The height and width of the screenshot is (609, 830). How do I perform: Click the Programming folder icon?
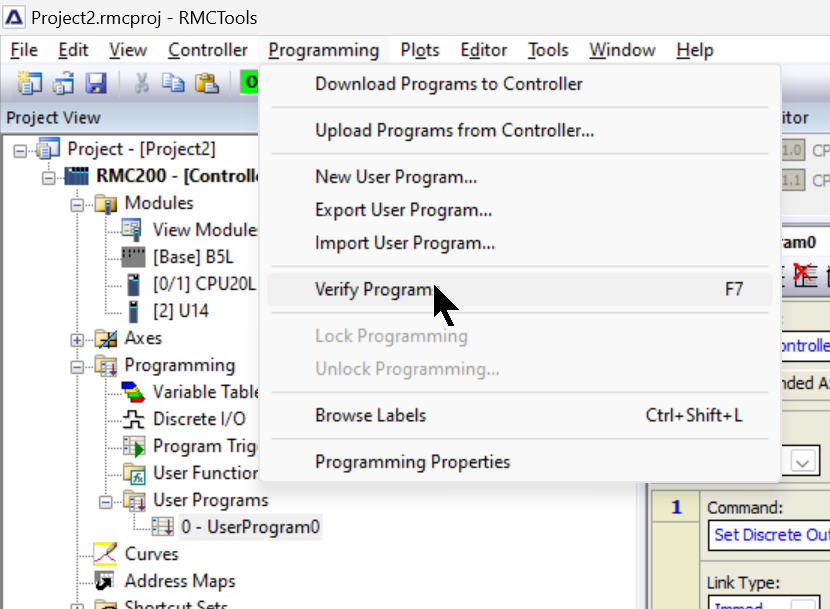pos(106,365)
